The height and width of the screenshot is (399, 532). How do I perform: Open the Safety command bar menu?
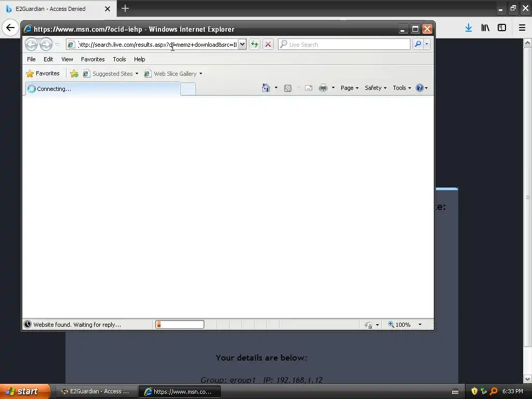[x=376, y=88]
